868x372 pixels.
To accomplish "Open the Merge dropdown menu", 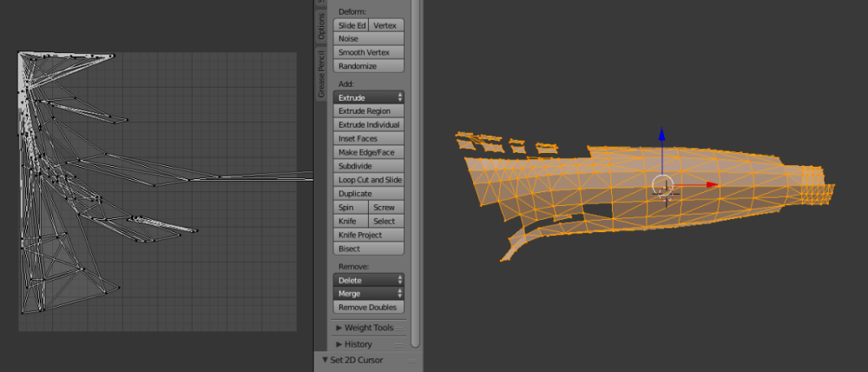I will [369, 293].
